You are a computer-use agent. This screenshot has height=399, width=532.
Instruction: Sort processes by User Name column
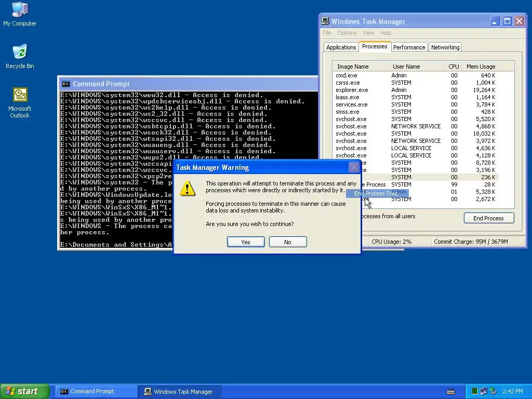[x=416, y=66]
